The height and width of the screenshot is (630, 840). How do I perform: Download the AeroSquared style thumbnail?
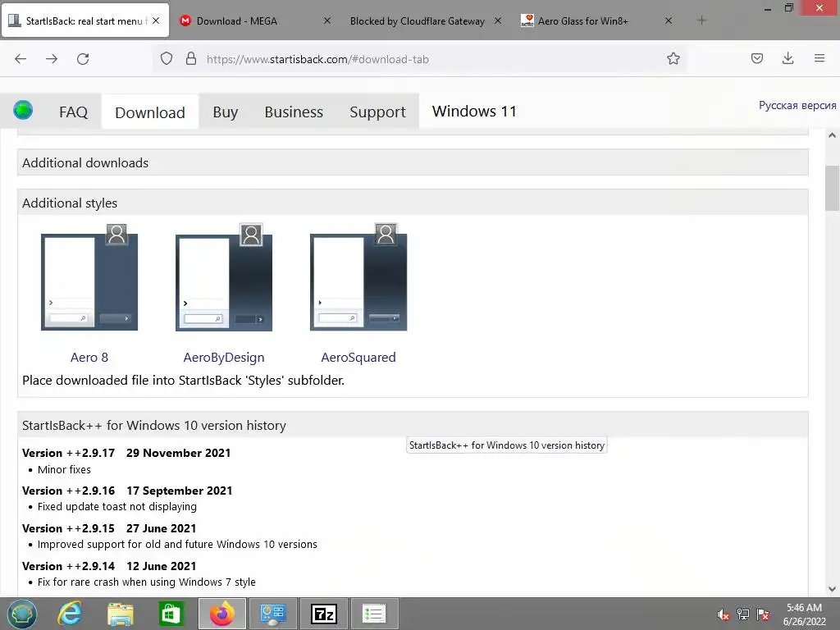tap(358, 277)
